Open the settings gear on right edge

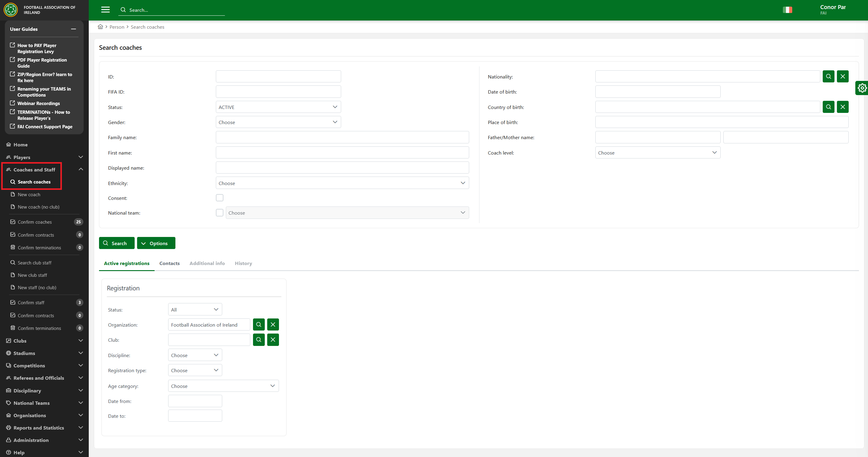point(862,88)
